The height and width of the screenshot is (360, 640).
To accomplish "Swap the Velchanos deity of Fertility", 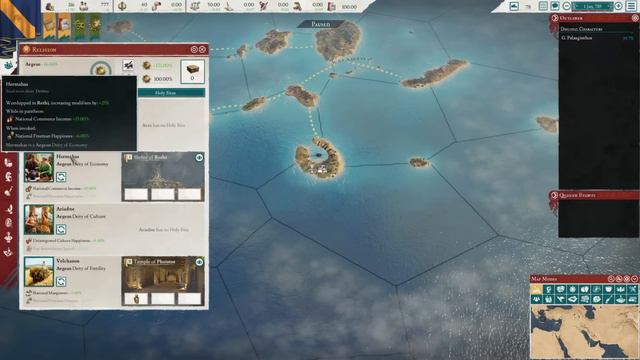I will 61,282.
